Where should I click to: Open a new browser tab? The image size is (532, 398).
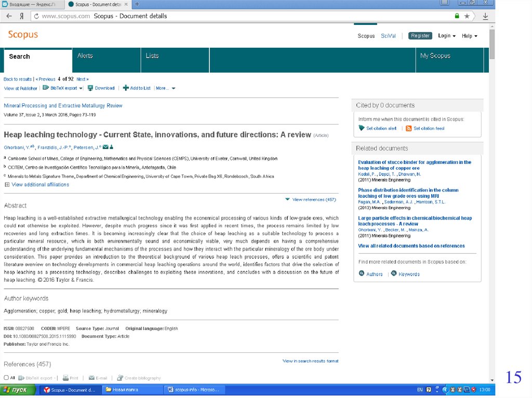(x=137, y=4)
